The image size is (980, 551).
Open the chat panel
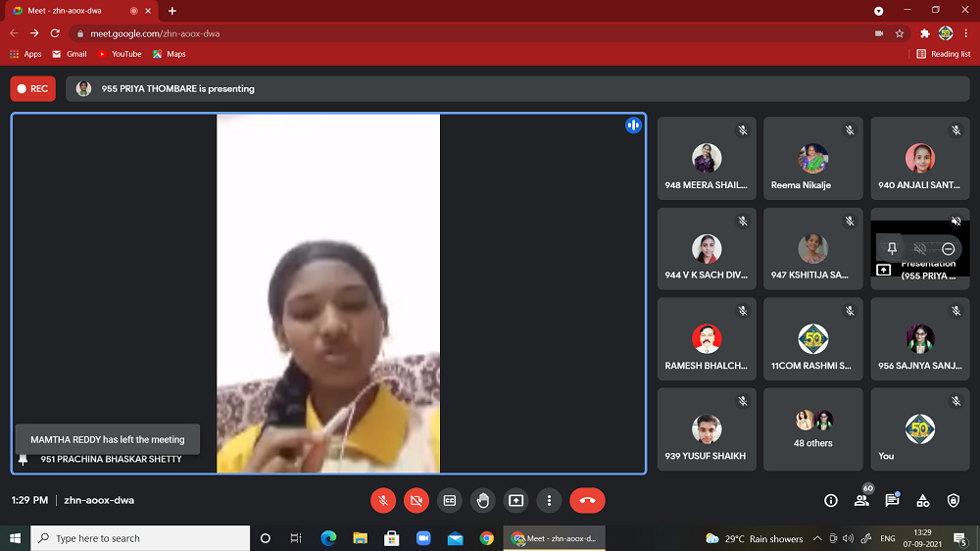tap(892, 500)
